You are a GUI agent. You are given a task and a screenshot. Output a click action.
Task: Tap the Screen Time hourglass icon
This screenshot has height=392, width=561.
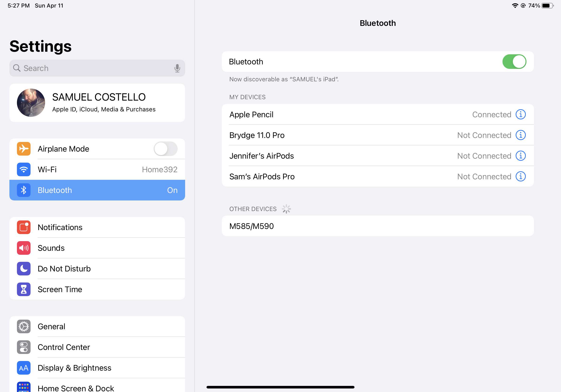[24, 289]
